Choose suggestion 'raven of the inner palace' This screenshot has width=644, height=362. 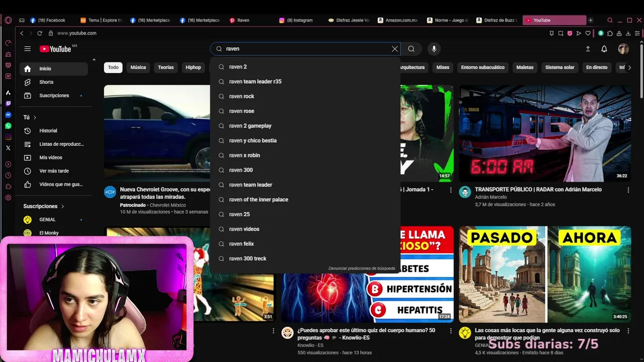305,200
